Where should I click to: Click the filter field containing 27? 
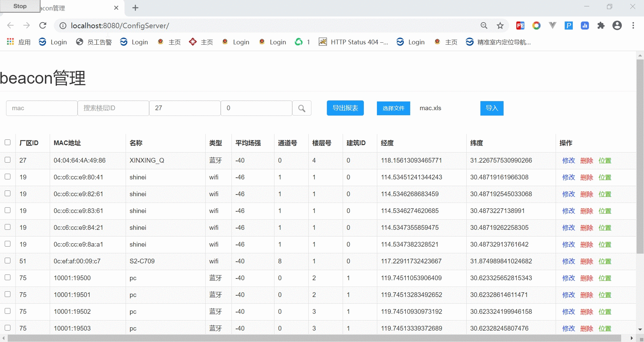pos(185,108)
